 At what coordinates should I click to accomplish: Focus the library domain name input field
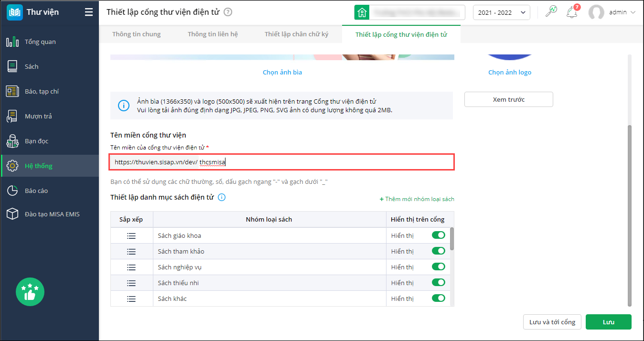pyautogui.click(x=282, y=162)
